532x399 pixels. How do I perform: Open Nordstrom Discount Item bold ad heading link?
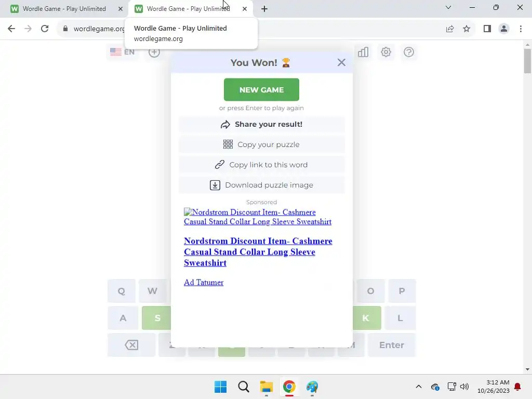coord(258,252)
